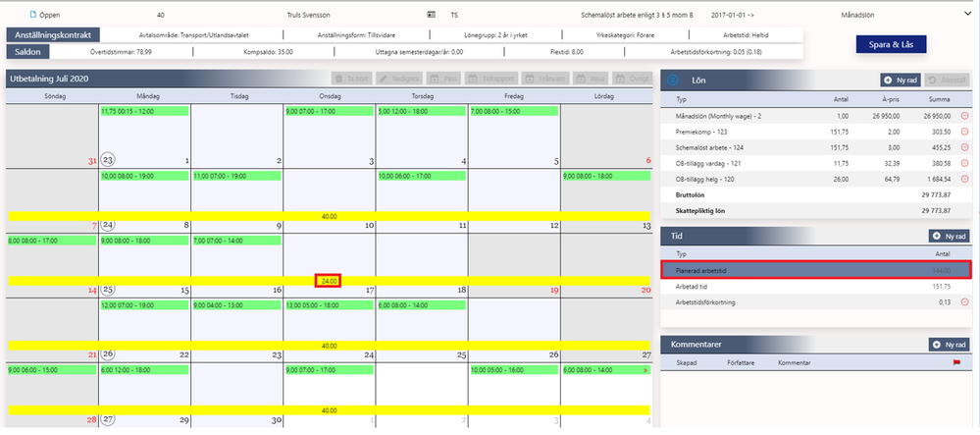Click employee name Truls Svensson
The width and height of the screenshot is (980, 435).
(308, 14)
